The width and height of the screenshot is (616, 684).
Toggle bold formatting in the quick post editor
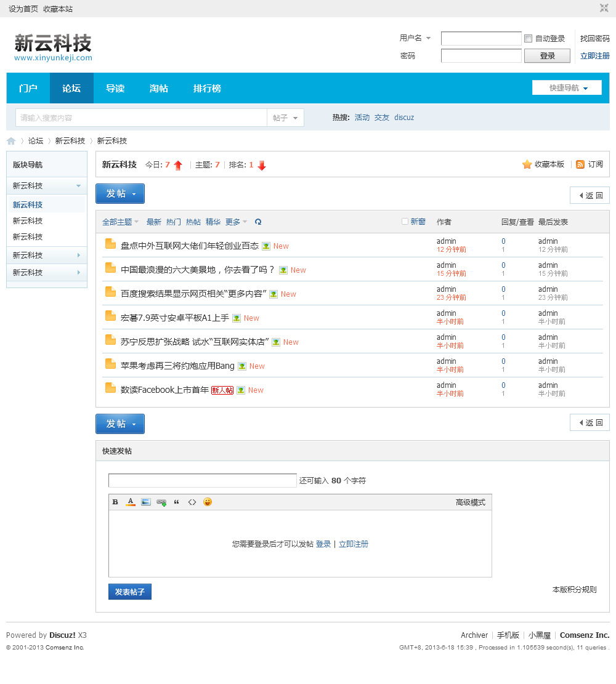pos(115,502)
